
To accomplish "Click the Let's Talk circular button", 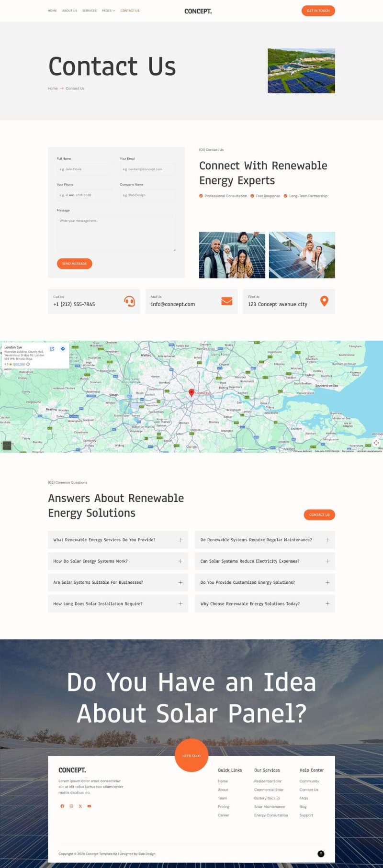I will click(191, 756).
